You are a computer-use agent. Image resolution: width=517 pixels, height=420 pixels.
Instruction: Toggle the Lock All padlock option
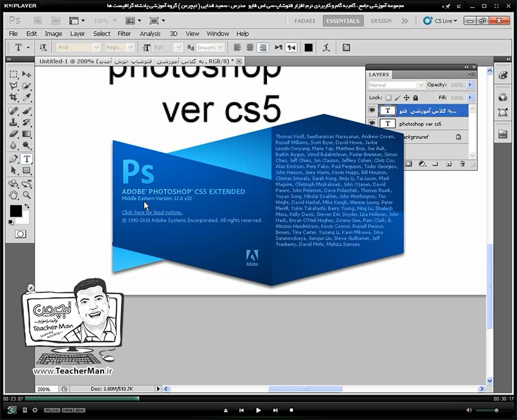tap(416, 98)
